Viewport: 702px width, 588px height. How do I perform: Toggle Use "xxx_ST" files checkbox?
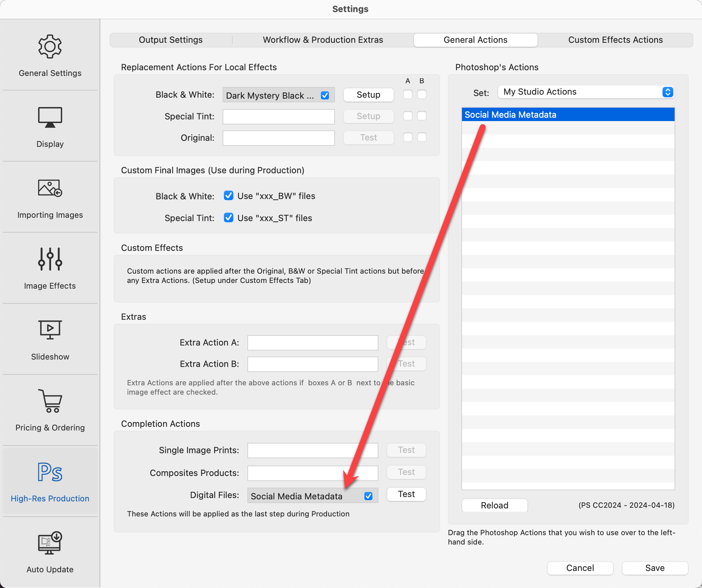229,218
